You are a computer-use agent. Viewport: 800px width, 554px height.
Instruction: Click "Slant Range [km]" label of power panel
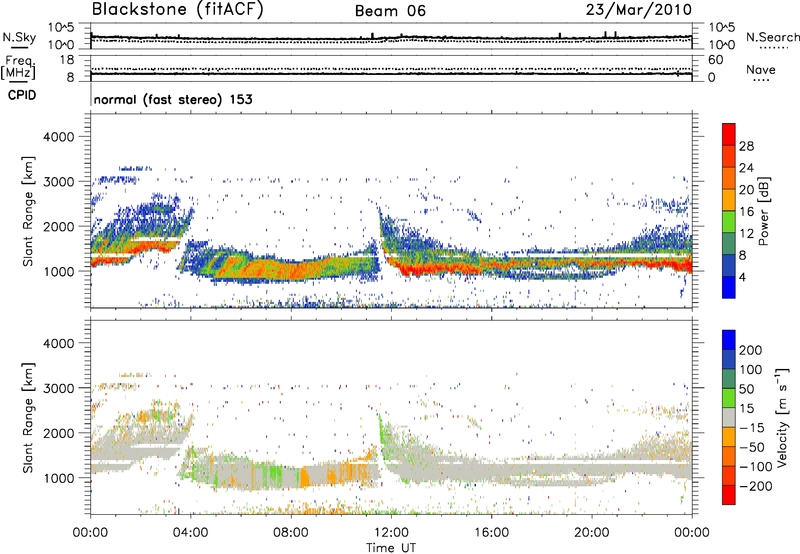(x=28, y=211)
